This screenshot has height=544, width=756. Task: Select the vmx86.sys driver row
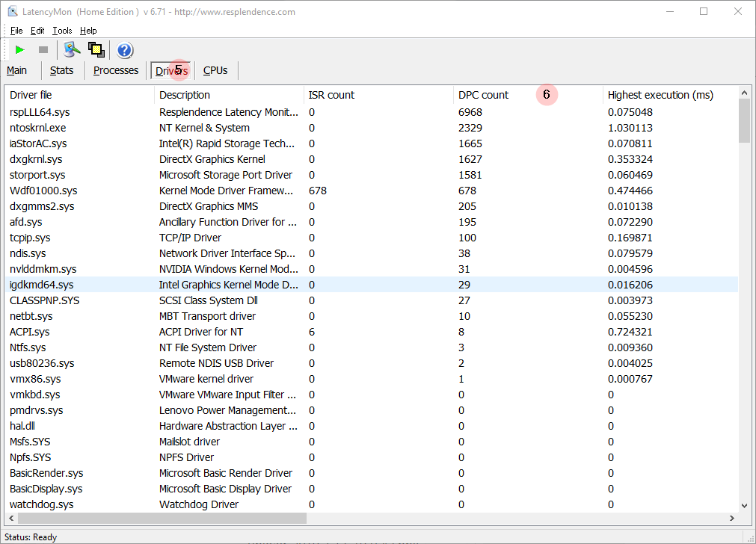371,379
